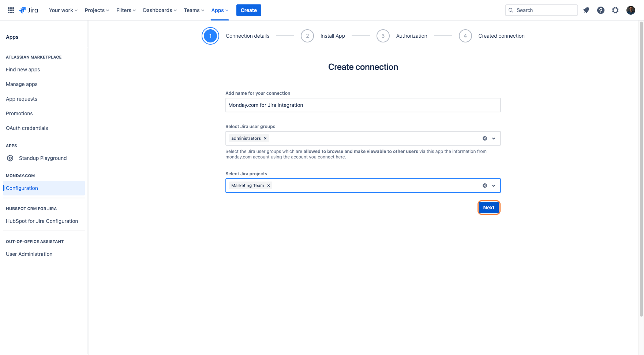Click step 2 Install App circle
This screenshot has width=644, height=355.
[x=307, y=36]
